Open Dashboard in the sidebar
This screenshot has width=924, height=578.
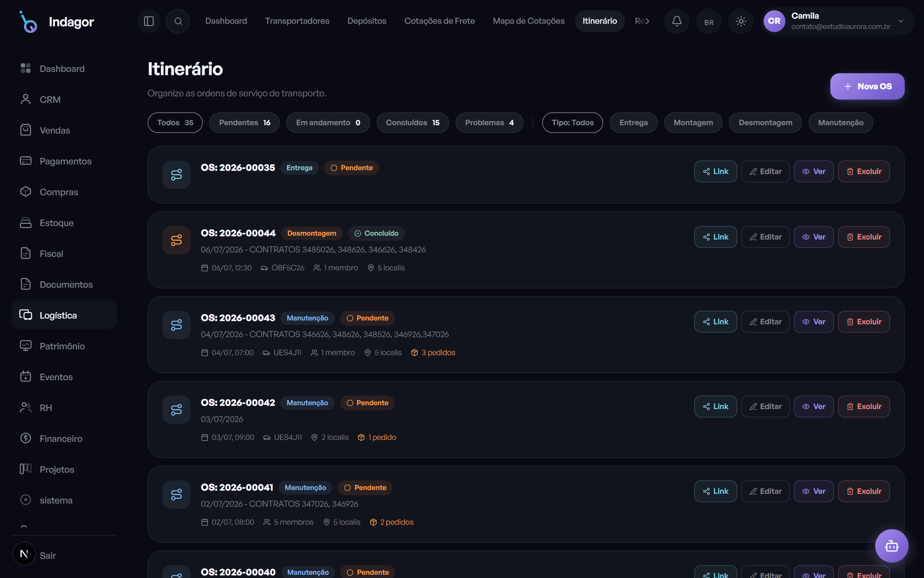[x=64, y=69]
